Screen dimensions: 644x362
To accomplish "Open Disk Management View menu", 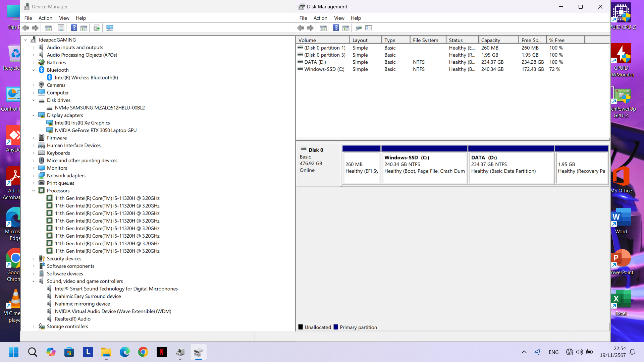I will pos(339,18).
